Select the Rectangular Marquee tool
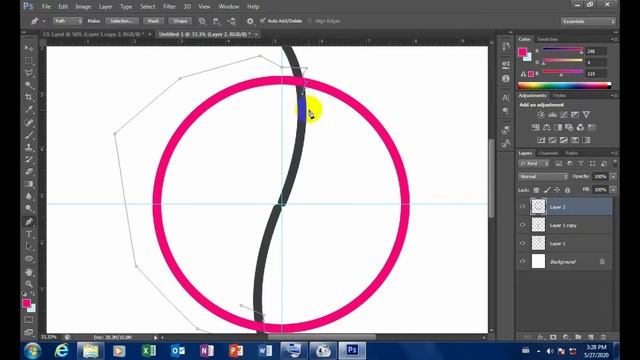The height and width of the screenshot is (360, 640). point(29,60)
